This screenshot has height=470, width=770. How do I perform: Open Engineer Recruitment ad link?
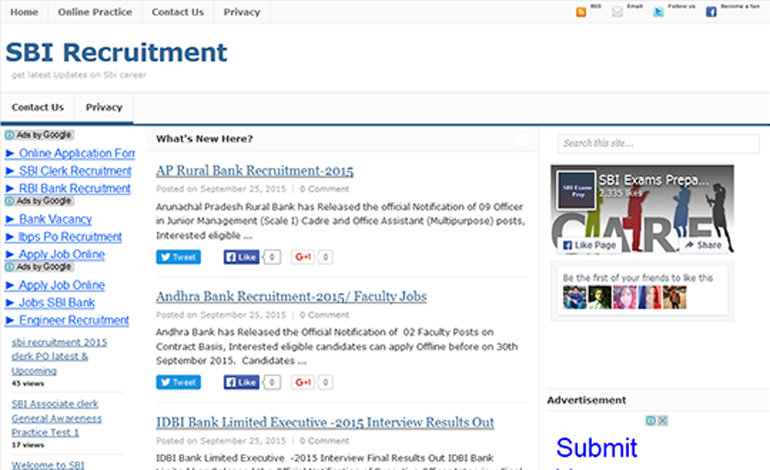tap(67, 320)
